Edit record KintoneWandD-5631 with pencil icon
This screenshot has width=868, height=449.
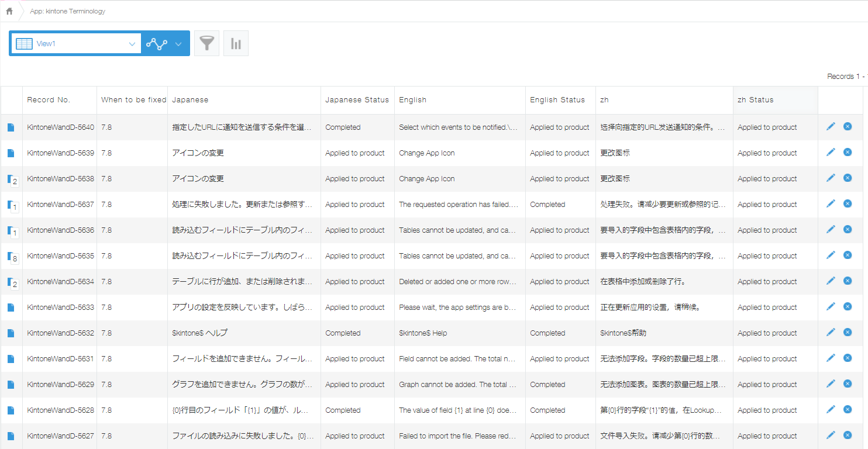831,358
